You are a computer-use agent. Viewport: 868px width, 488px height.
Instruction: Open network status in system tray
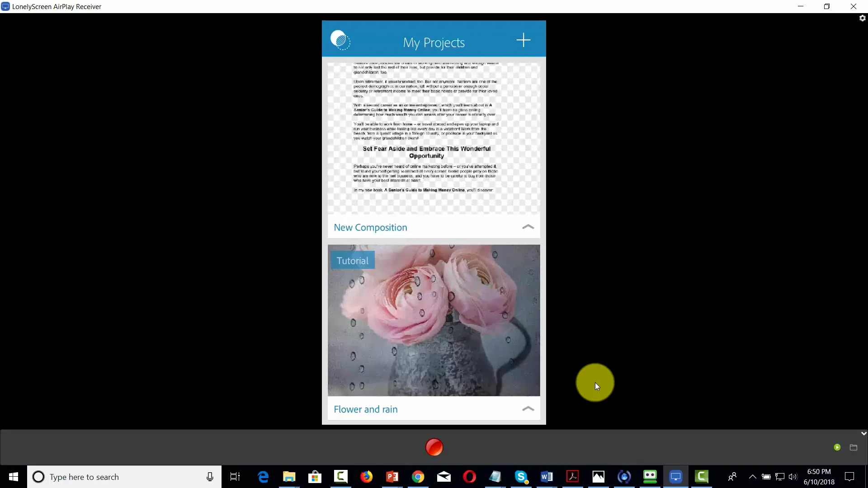779,477
